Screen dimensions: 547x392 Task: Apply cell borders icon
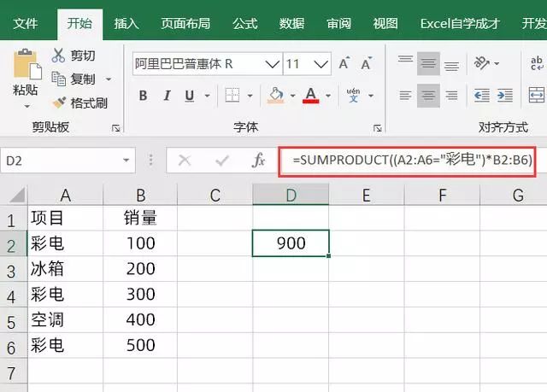point(232,95)
